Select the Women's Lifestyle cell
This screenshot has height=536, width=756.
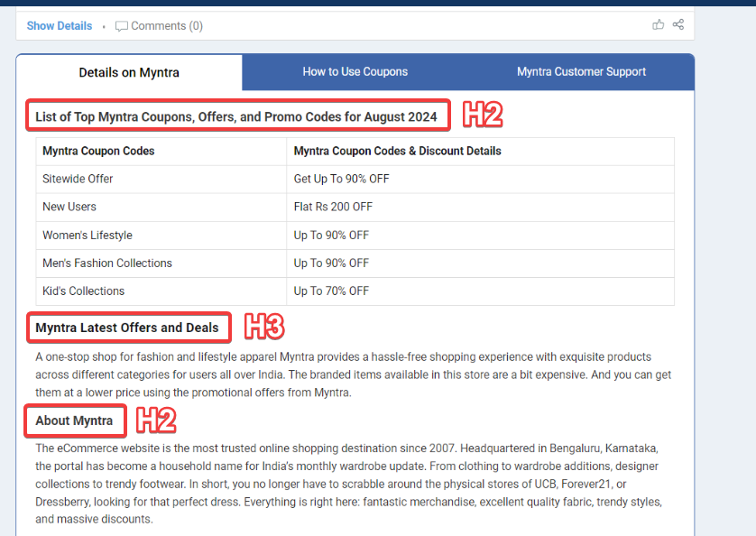(161, 236)
